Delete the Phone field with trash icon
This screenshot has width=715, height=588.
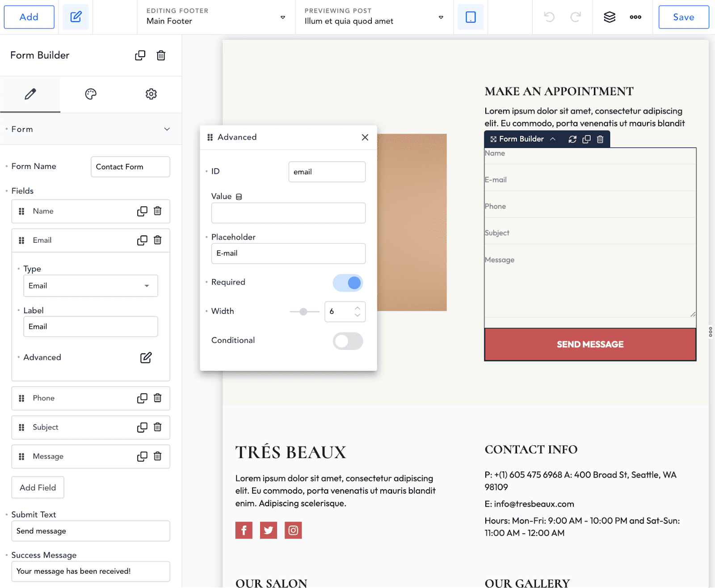tap(158, 398)
